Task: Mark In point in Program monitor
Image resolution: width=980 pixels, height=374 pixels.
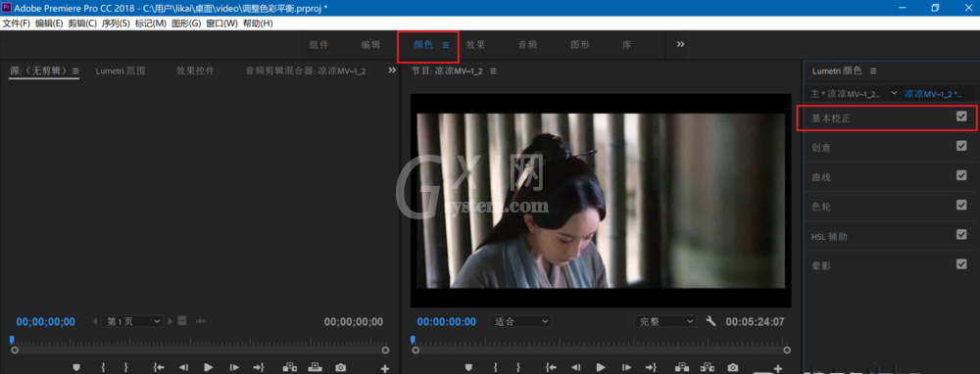Action: (495, 368)
